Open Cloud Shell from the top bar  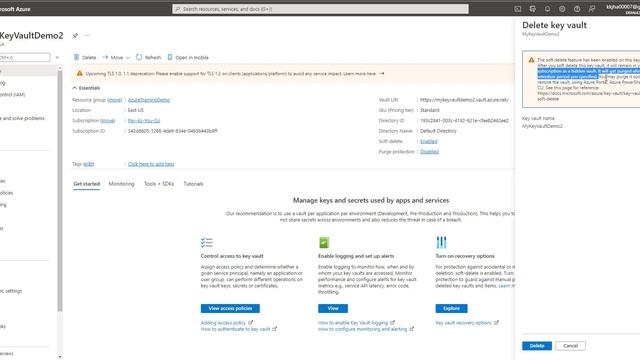(518, 9)
